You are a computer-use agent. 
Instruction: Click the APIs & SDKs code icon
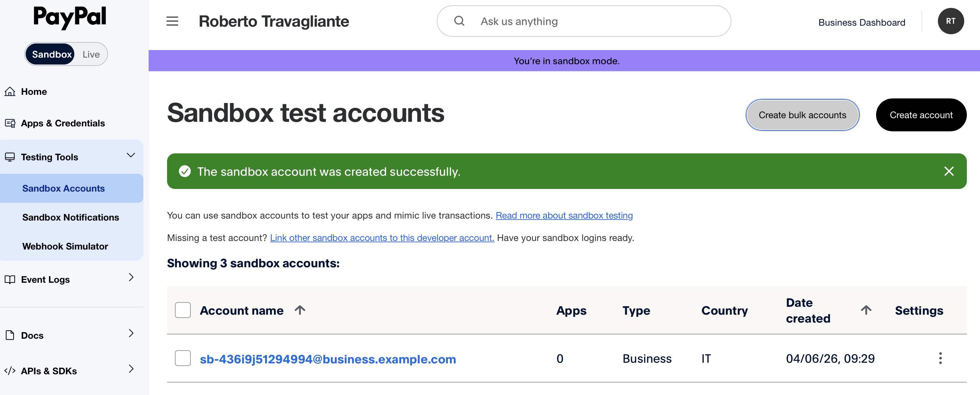click(10, 371)
